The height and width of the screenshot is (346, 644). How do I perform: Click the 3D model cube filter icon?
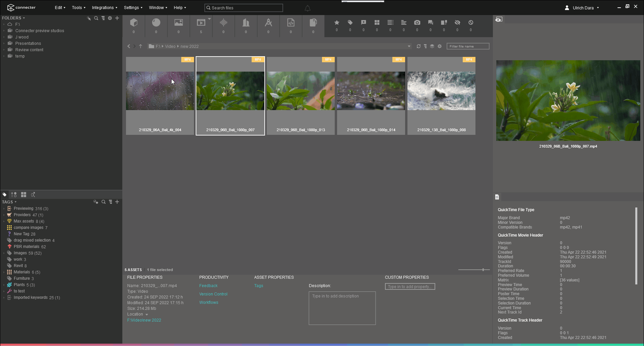[134, 23]
